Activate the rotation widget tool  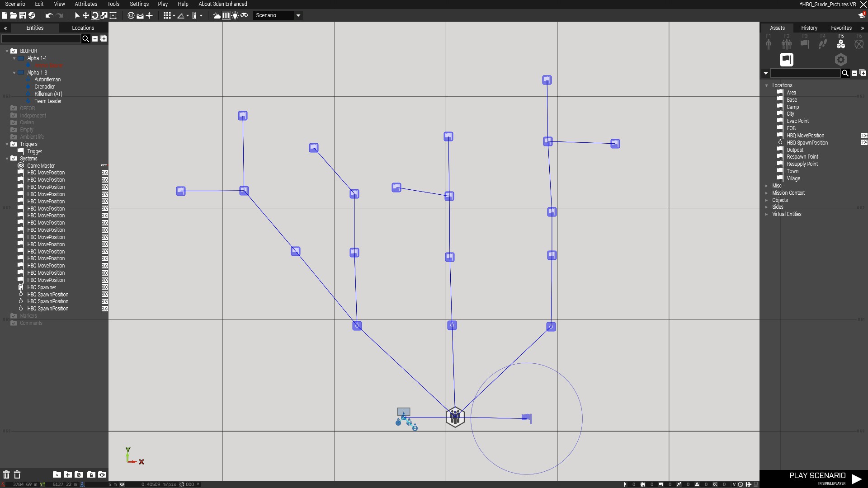(95, 15)
